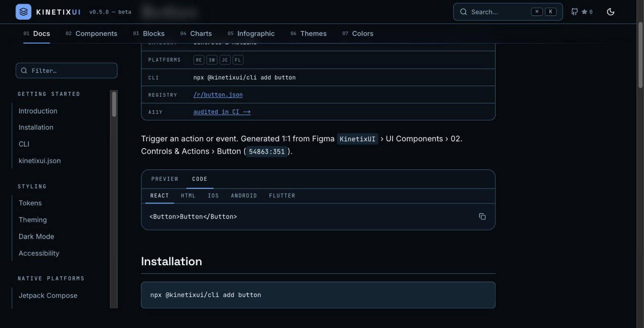
Task: Click the GETTING STARTED sidebar heading
Action: click(49, 94)
